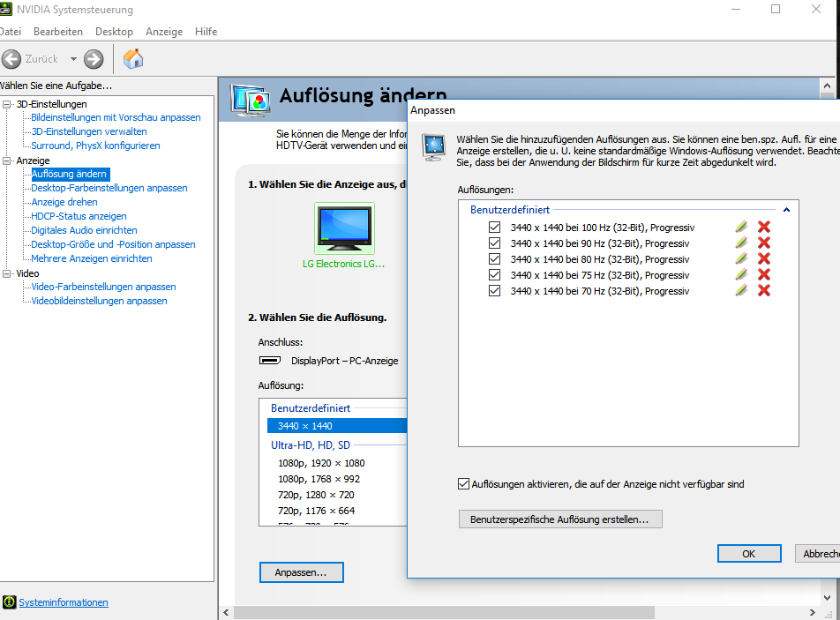
Task: Click the Anpassen... button
Action: [x=301, y=572]
